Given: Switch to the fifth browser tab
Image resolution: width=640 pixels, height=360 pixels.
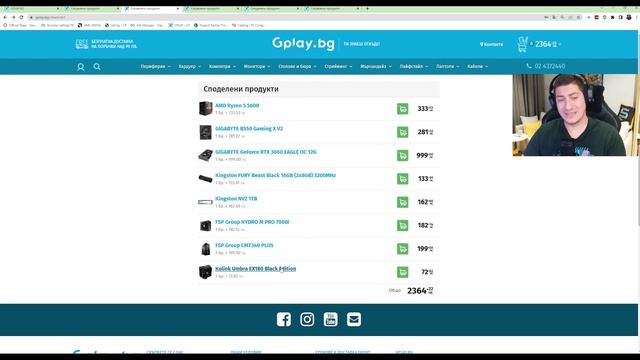Looking at the screenshot, I should [x=271, y=9].
